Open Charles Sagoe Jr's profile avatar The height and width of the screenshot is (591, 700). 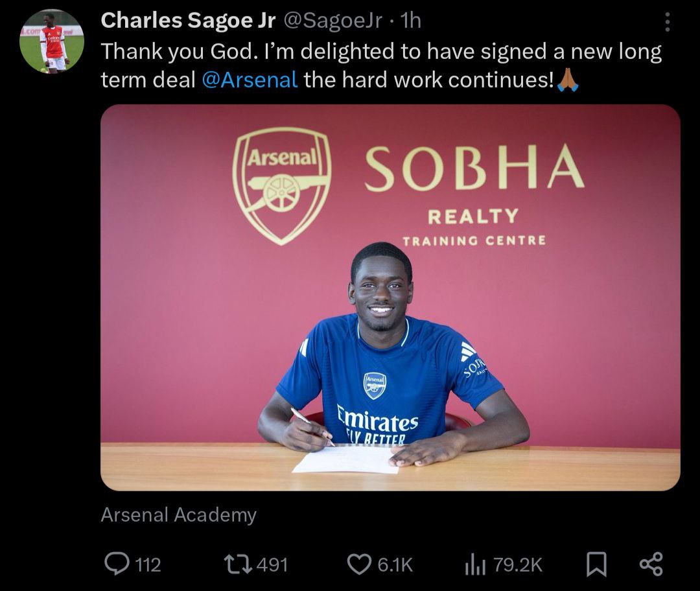coord(52,41)
